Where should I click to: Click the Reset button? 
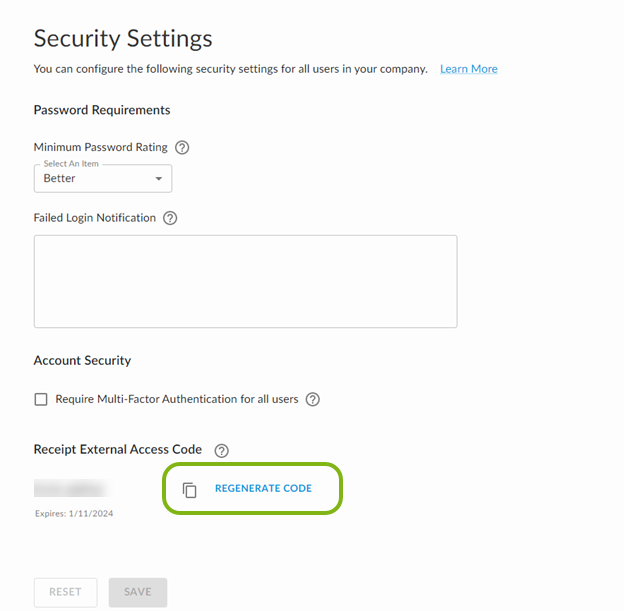point(65,592)
